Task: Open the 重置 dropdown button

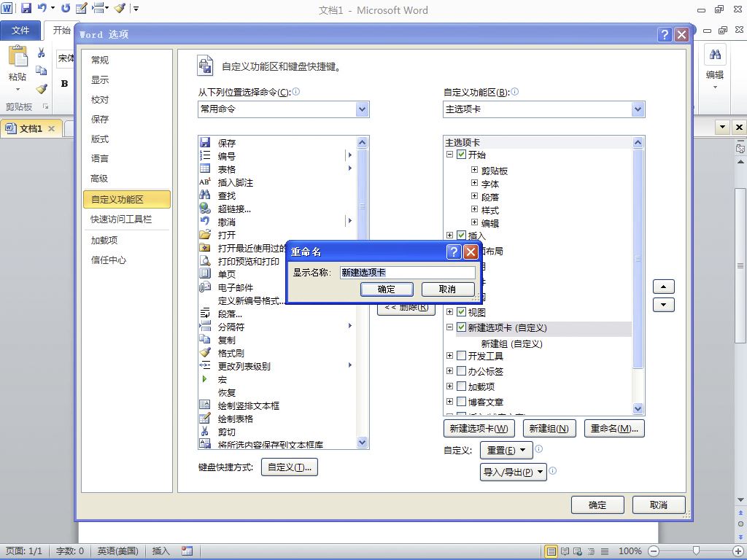Action: (506, 450)
